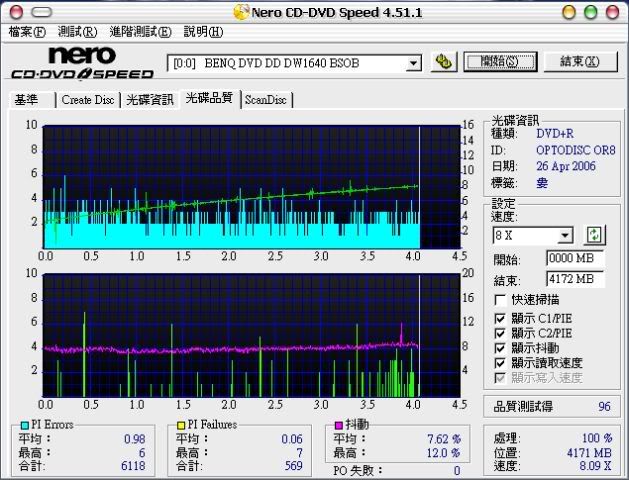Viewport: 629px width, 480px height.
Task: Open the BENQ DVD DD DW1640 drive dropdown
Action: coord(413,63)
